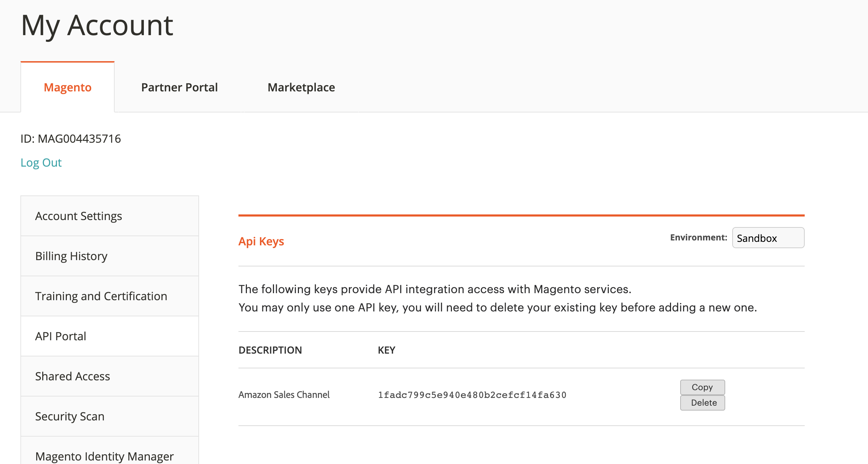Open Billing History from the sidebar

point(71,256)
